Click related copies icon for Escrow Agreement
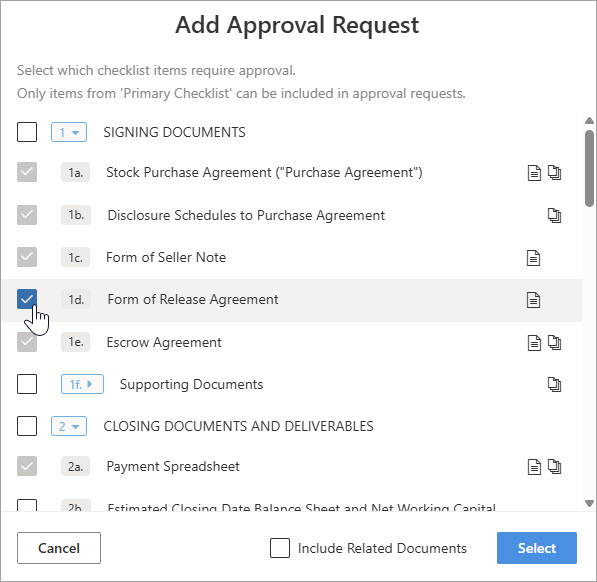This screenshot has width=597, height=582. pos(554,342)
